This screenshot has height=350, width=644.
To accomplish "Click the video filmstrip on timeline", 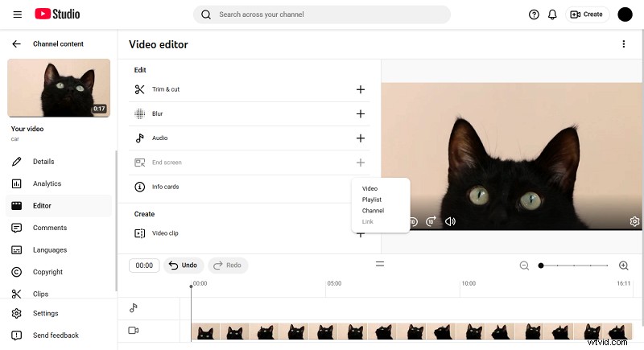I will click(x=411, y=331).
